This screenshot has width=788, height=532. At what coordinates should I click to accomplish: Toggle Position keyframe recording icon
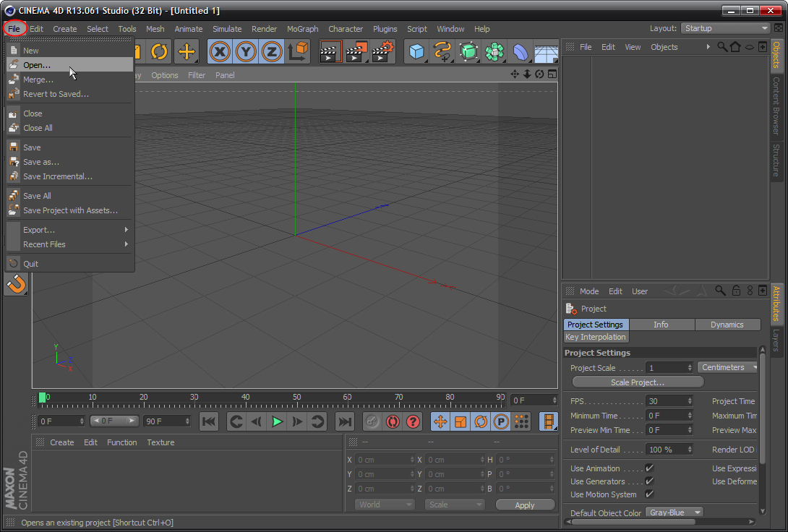coord(440,421)
